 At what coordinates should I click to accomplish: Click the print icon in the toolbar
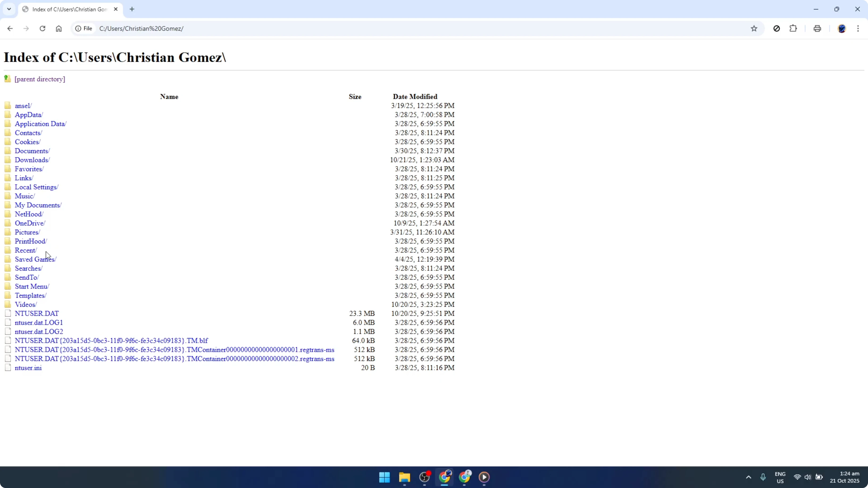click(x=817, y=29)
